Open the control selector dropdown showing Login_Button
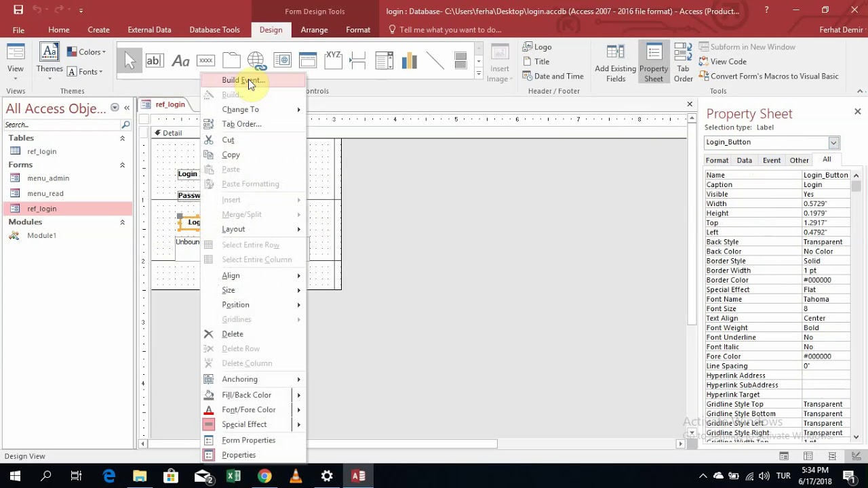Screen dimensions: 868x488 [833, 142]
